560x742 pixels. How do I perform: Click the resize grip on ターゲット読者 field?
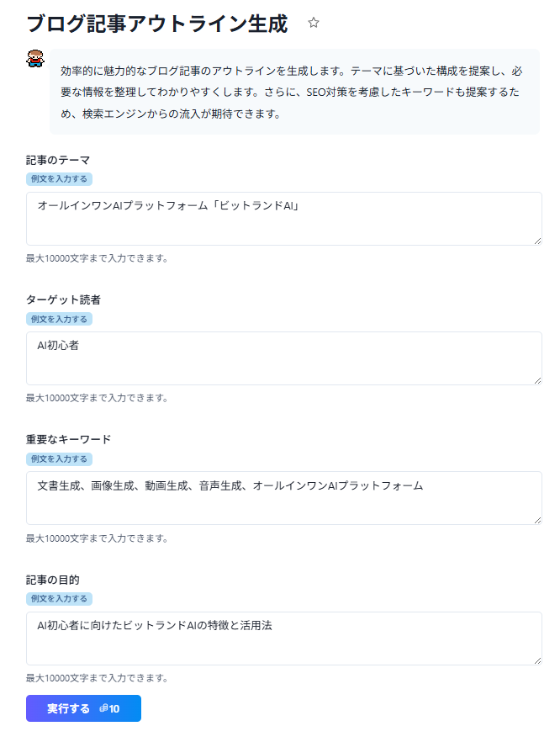538,381
